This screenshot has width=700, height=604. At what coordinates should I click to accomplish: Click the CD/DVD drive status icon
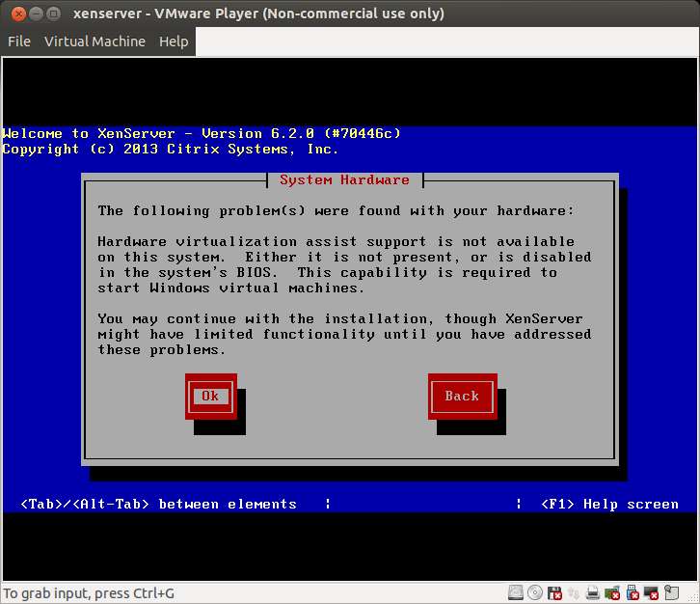[535, 592]
